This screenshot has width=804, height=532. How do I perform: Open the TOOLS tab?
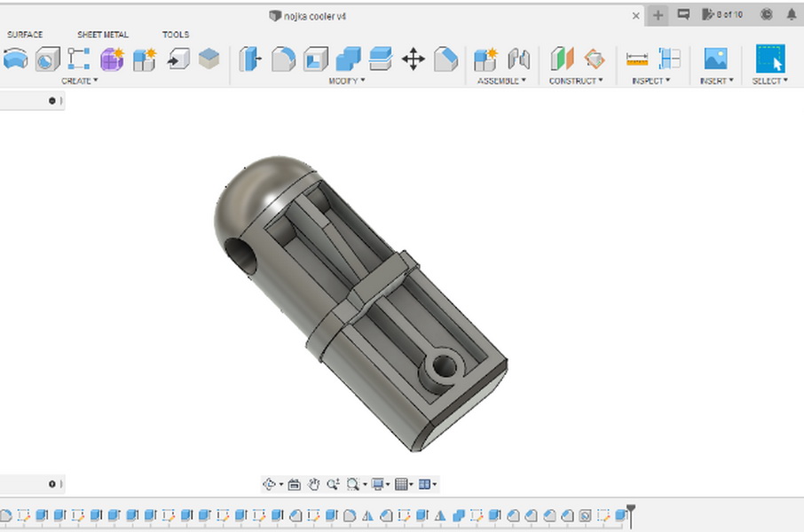coord(176,35)
